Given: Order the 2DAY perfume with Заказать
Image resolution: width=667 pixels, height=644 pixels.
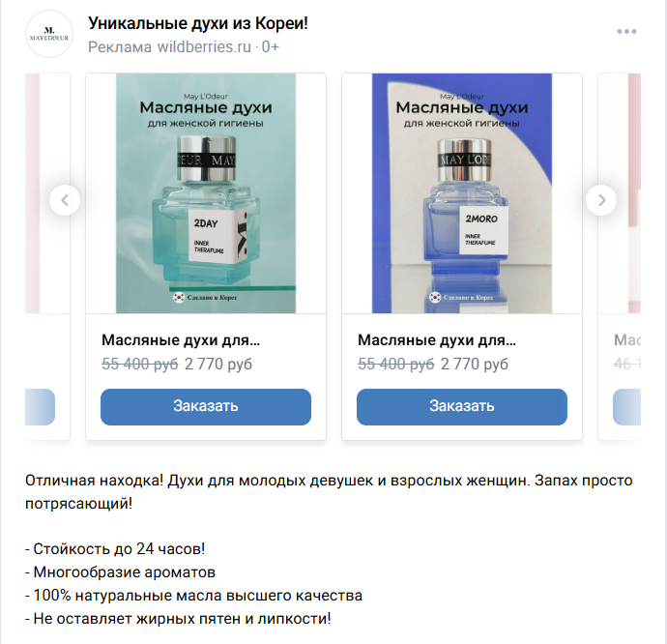Looking at the screenshot, I should point(206,406).
